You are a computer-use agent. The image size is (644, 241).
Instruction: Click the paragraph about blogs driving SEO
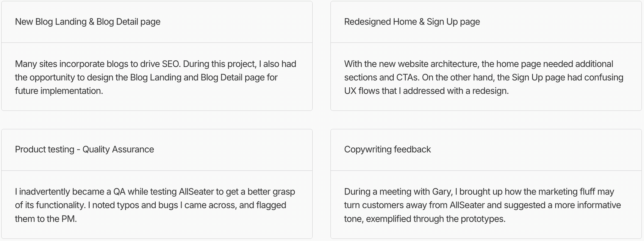pos(155,77)
